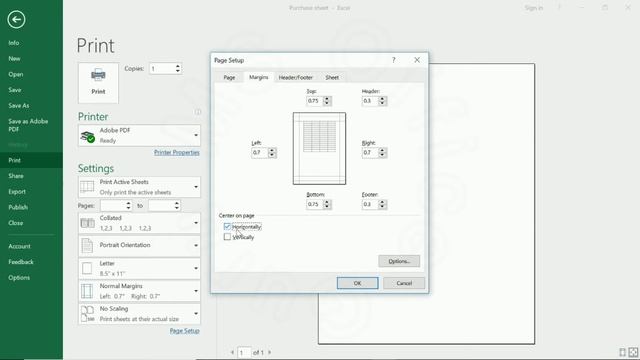Open the Page Setup help question mark

393,60
